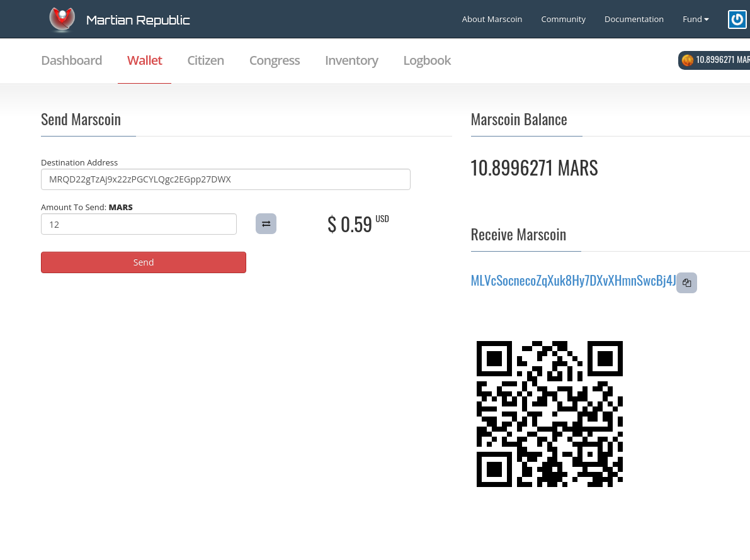Switch to the Citizen tab
This screenshot has height=560, width=750.
(x=206, y=60)
